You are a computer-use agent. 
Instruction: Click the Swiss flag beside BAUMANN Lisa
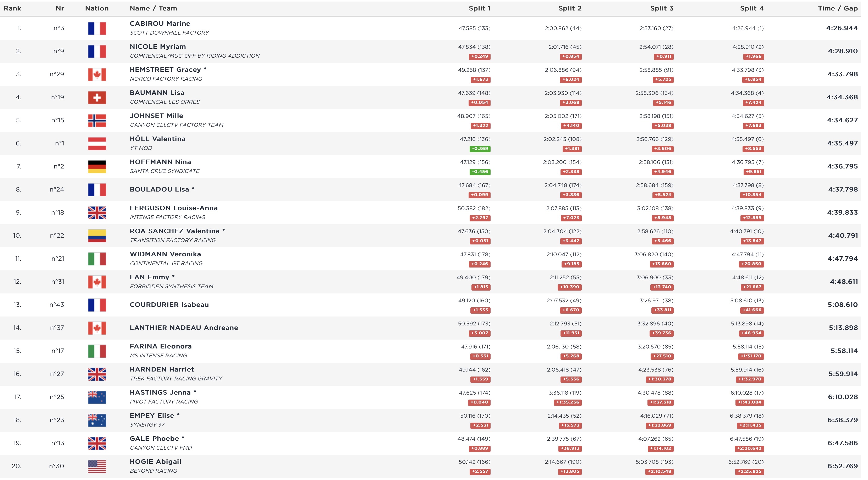(x=98, y=98)
